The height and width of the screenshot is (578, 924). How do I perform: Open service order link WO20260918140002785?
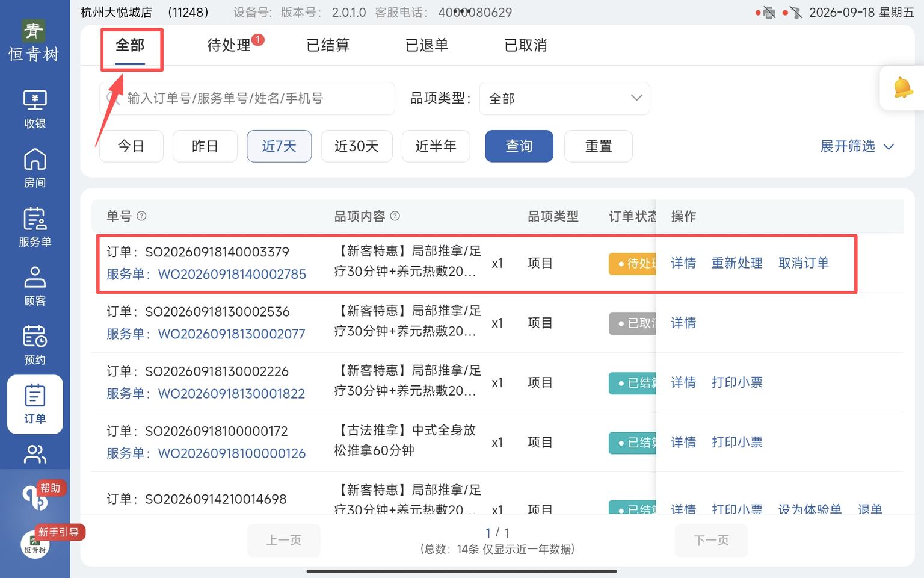[x=232, y=274]
